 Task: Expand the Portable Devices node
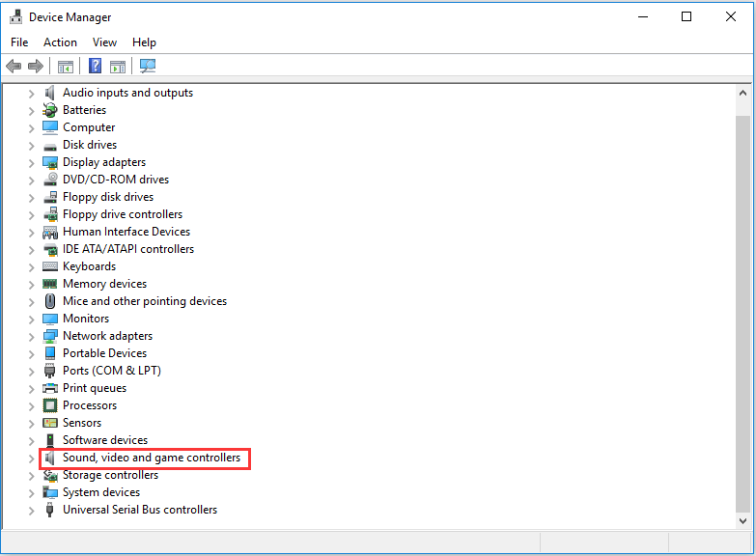pos(31,354)
